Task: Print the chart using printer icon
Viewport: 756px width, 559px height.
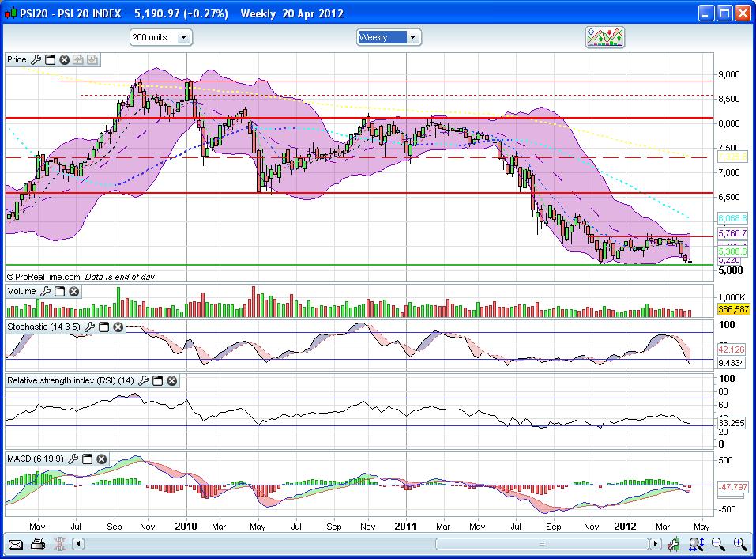Action: 37,544
